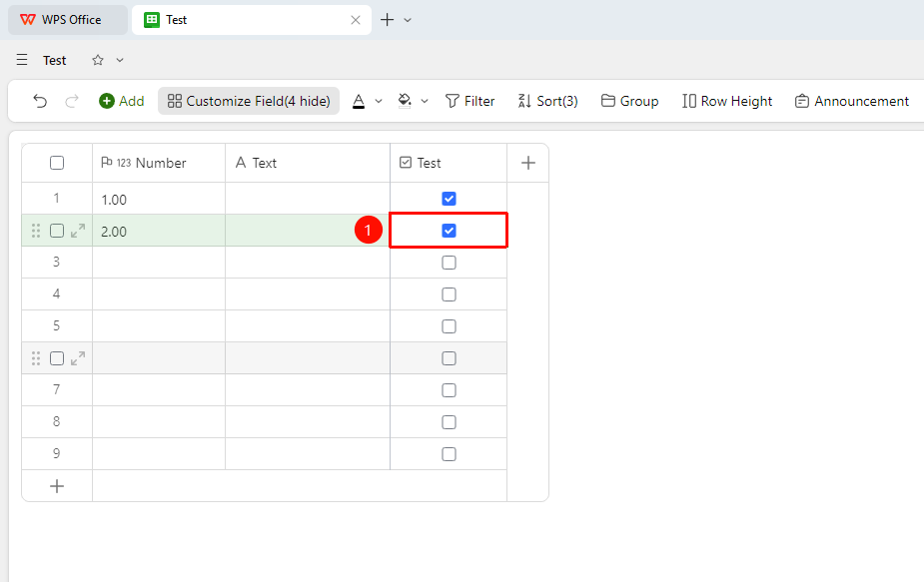Open the fill color dropdown arrow

coord(425,101)
